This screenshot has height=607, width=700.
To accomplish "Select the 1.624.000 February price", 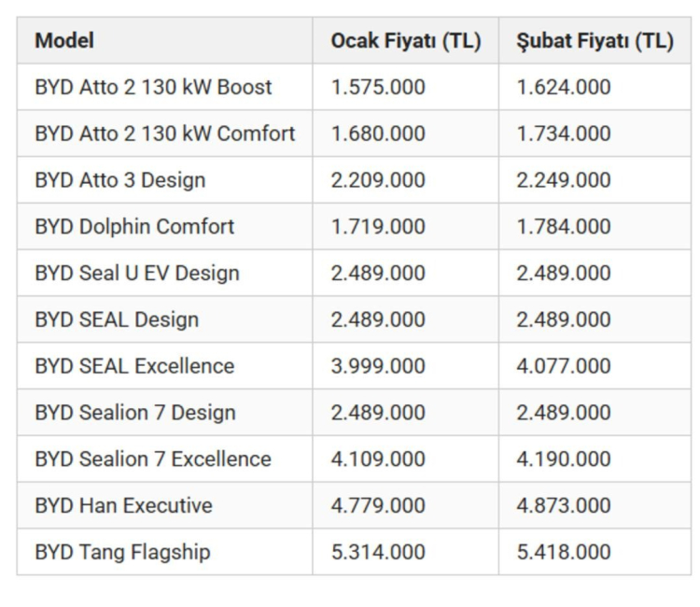I will pos(564,88).
